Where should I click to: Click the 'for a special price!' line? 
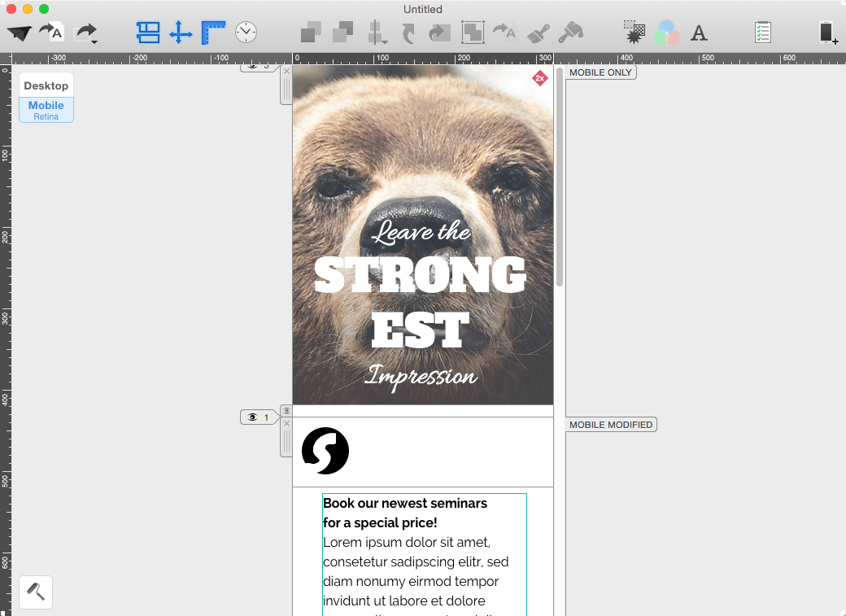click(381, 522)
